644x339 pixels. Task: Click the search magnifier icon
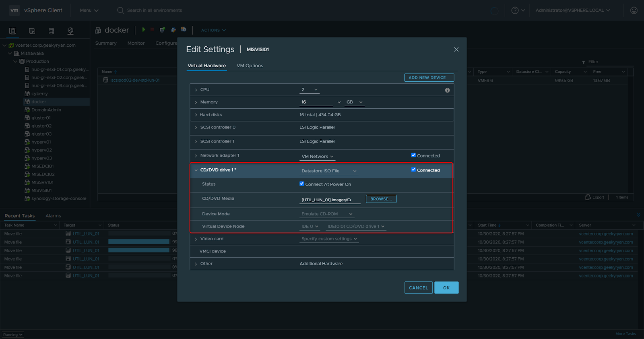pyautogui.click(x=120, y=10)
